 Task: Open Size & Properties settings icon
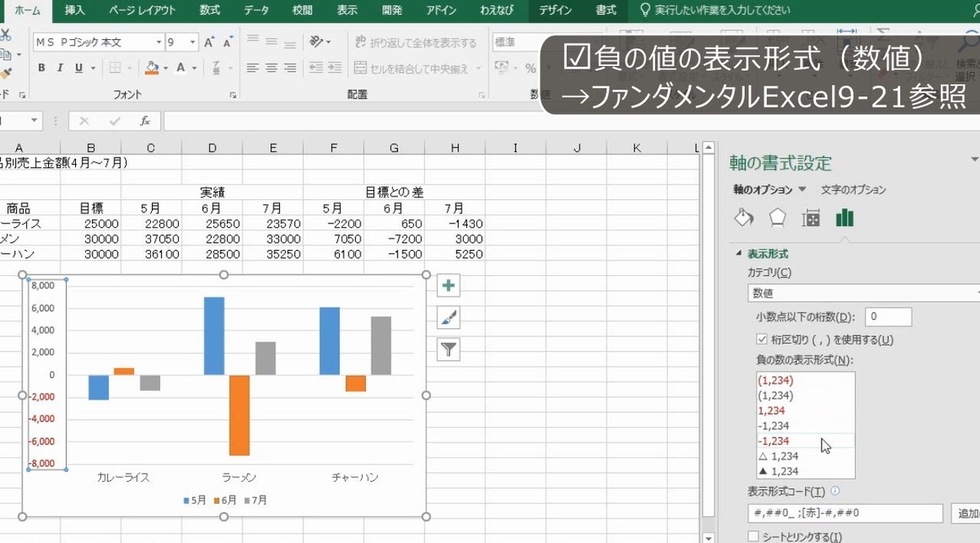coord(810,216)
